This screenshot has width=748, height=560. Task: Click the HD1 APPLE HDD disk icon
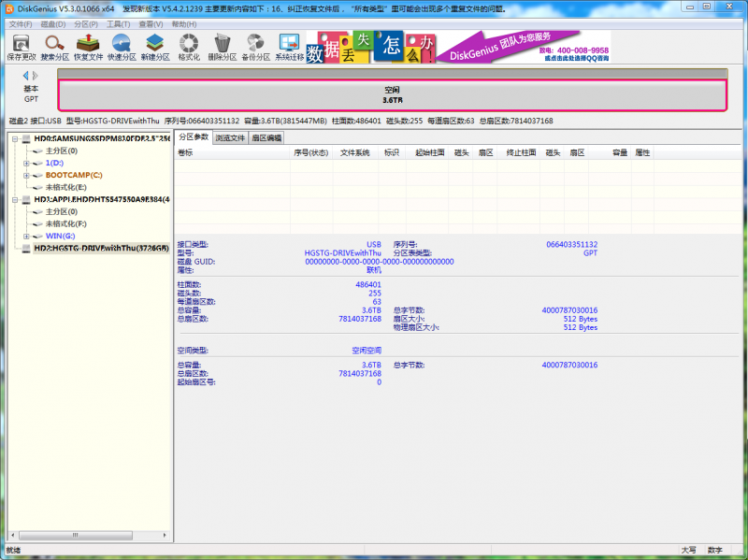tap(26, 199)
